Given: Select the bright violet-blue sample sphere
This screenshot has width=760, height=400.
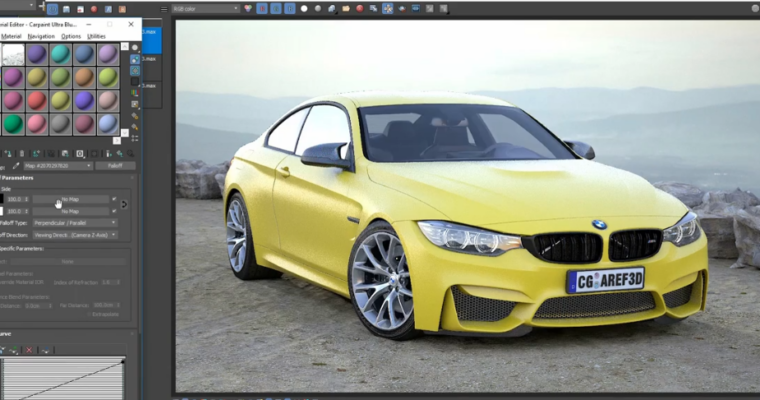Looking at the screenshot, I should click(84, 101).
